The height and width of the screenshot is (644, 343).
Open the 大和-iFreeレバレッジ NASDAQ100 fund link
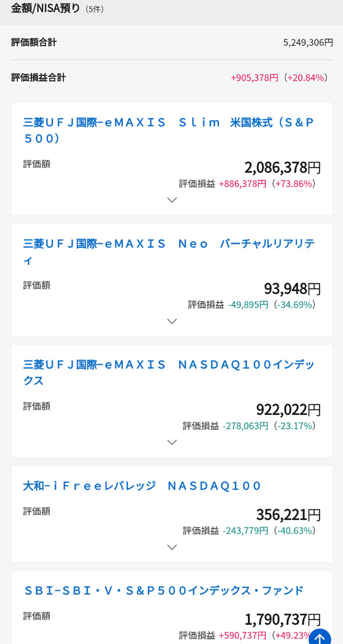[x=142, y=486]
